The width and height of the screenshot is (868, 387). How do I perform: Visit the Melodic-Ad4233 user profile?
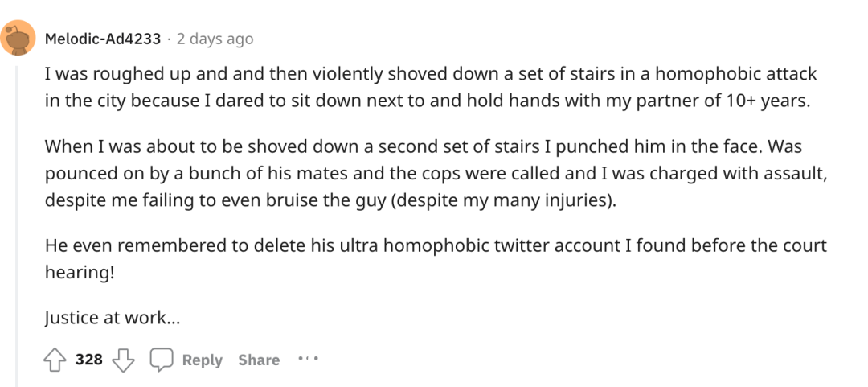tap(102, 39)
